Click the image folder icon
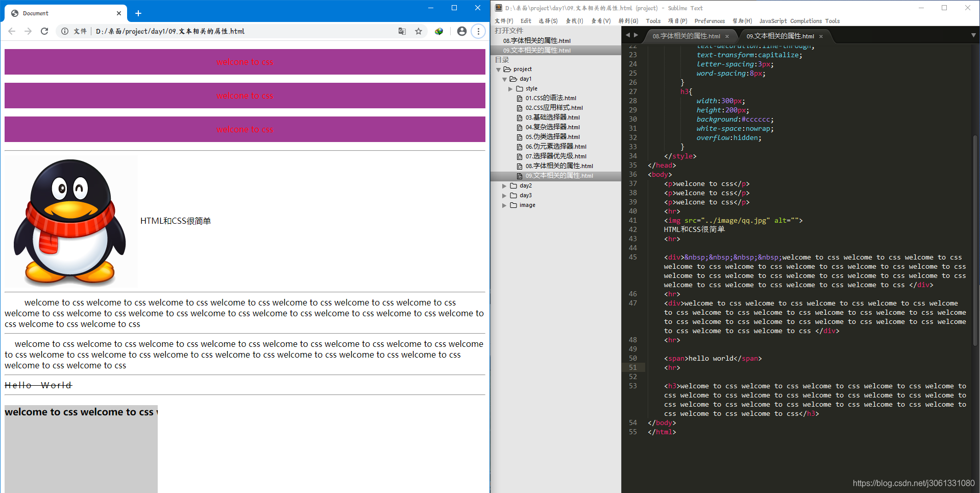This screenshot has width=980, height=493. (x=513, y=205)
